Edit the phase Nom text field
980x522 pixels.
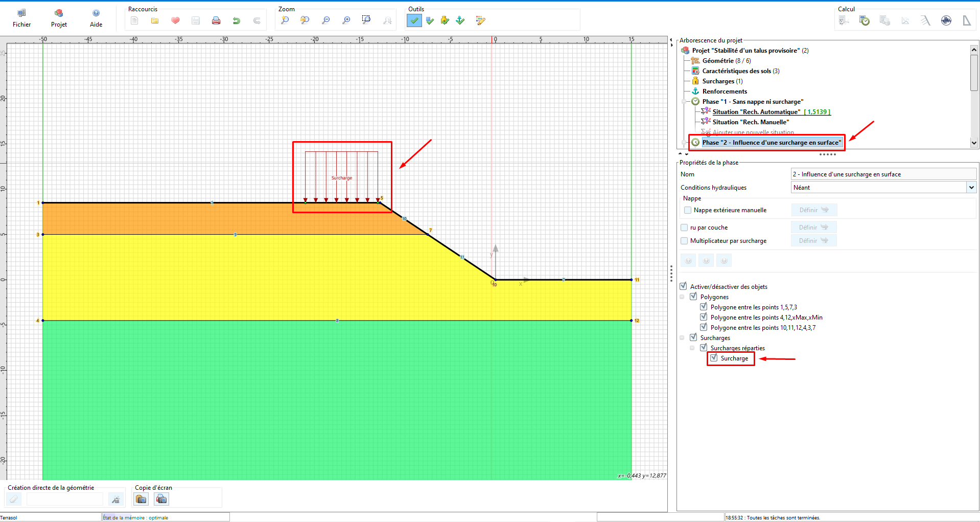pos(883,174)
